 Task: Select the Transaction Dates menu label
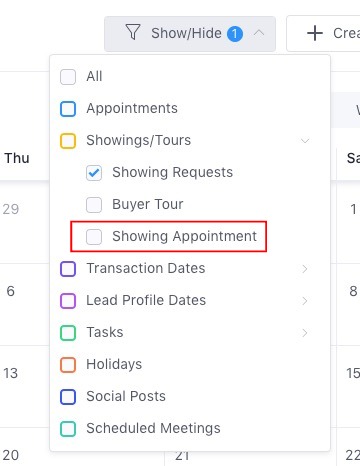click(146, 268)
